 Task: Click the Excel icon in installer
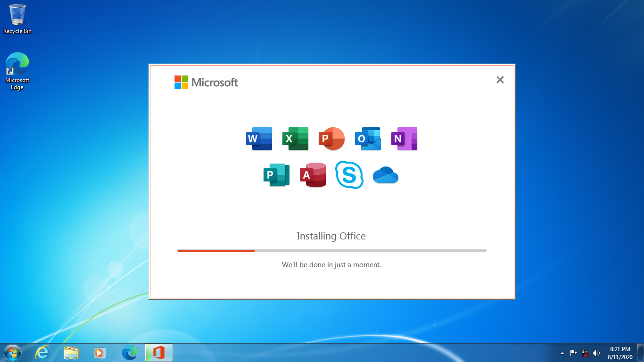coord(296,139)
